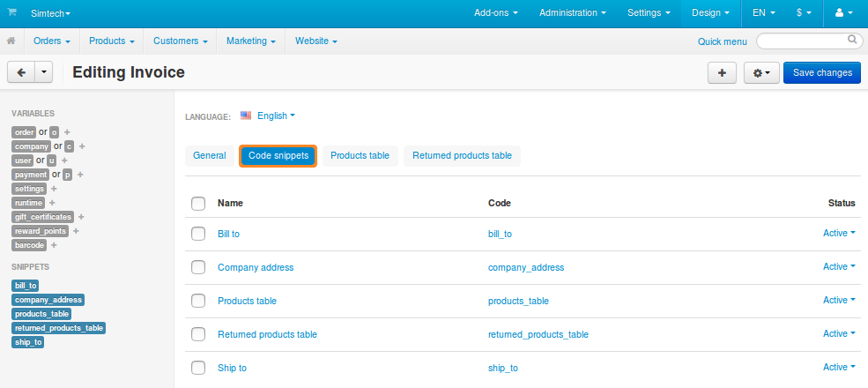Toggle the select-all header checkbox
The width and height of the screenshot is (868, 388).
click(x=198, y=204)
